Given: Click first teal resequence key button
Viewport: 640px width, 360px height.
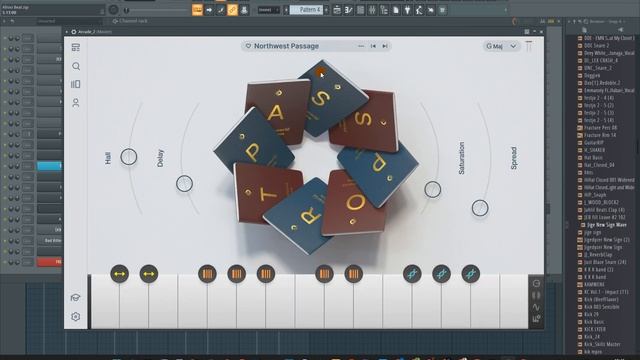Looking at the screenshot, I should pyautogui.click(x=412, y=274).
